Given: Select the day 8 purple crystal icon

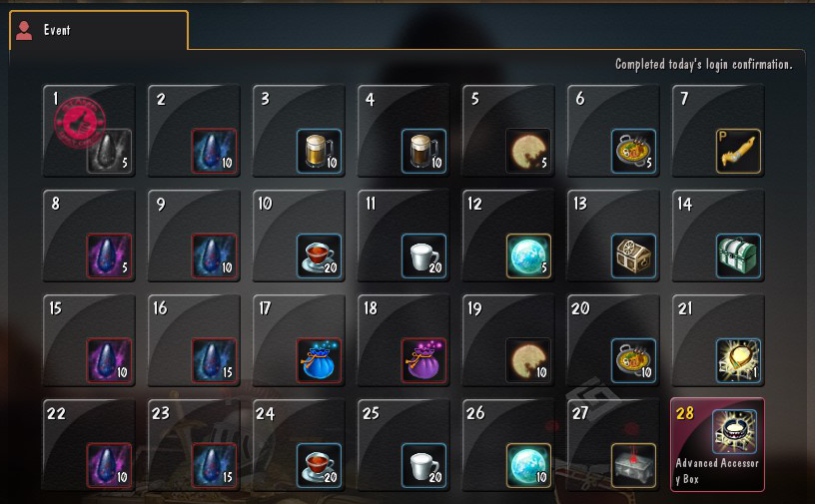Looking at the screenshot, I should [x=109, y=255].
